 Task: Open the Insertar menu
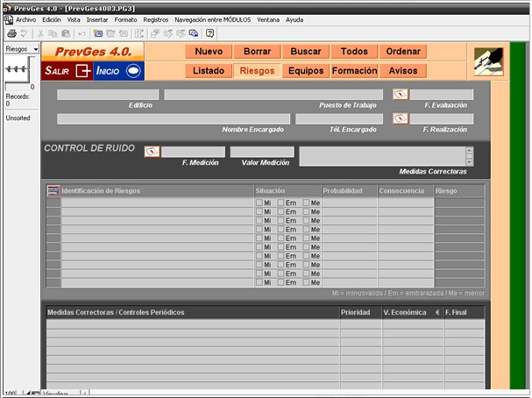coord(97,19)
